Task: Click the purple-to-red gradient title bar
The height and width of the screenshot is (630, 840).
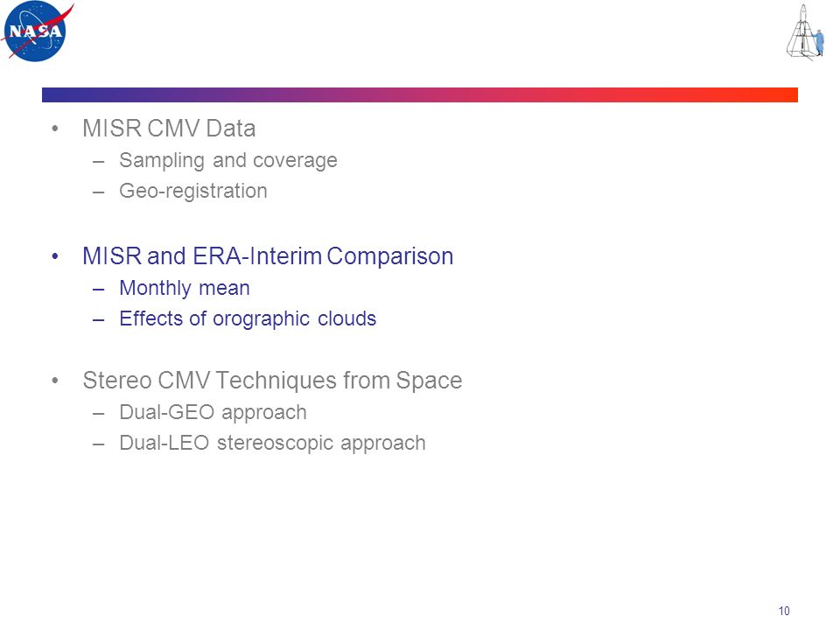Action: tap(420, 94)
